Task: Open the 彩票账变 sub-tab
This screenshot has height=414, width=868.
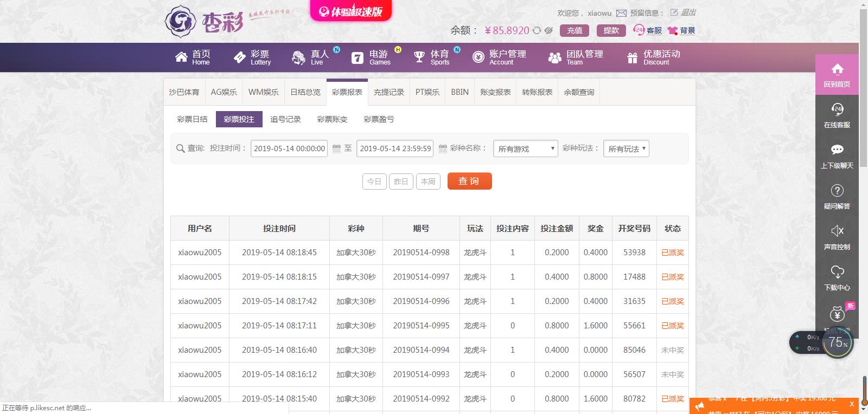Action: [332, 119]
